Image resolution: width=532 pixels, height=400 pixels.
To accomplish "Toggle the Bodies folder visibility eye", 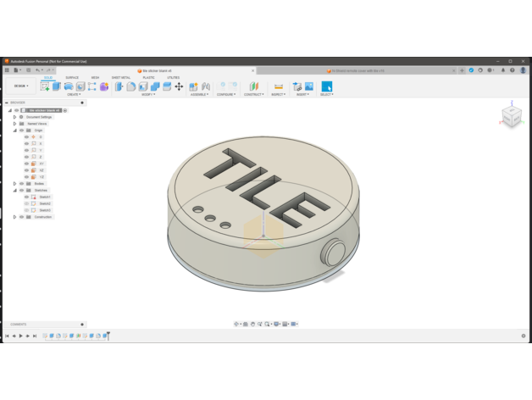I will click(21, 183).
